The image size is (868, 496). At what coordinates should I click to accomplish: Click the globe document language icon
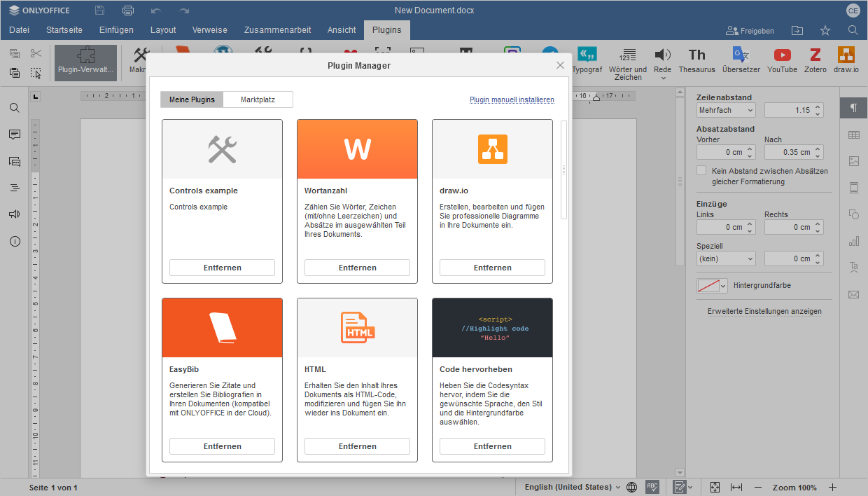(x=632, y=487)
